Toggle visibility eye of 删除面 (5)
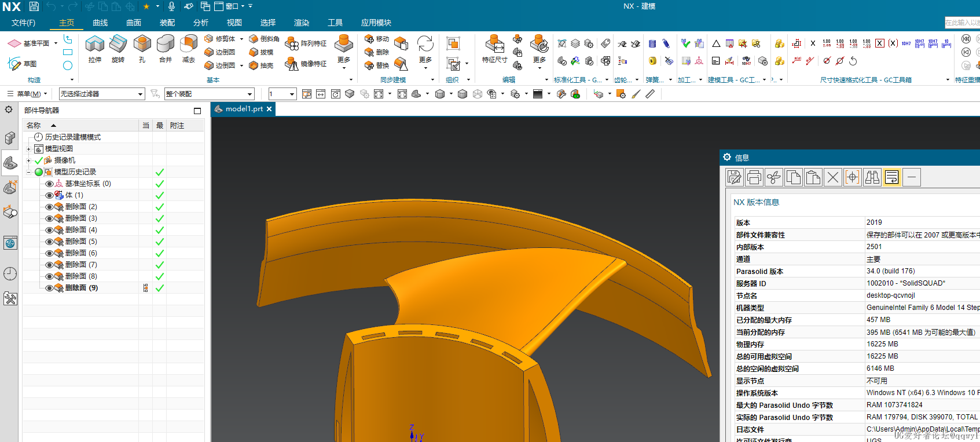Screen dimensions: 980x442 pos(49,242)
